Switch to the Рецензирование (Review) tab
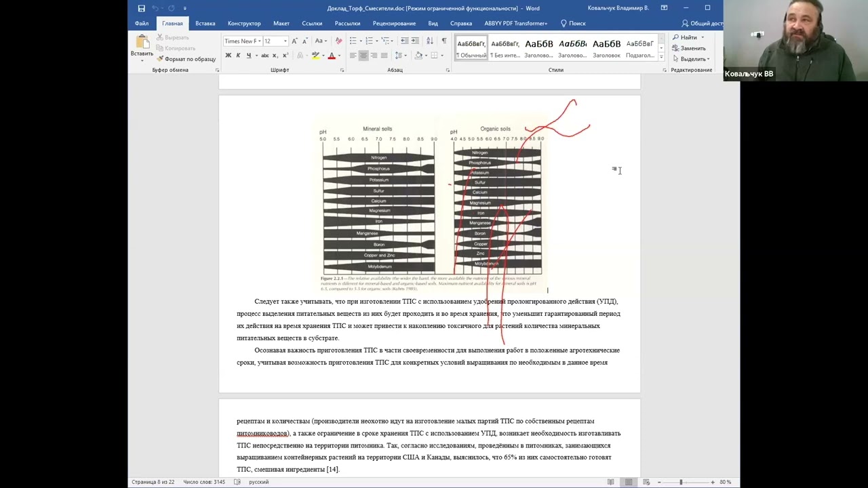The image size is (868, 488). pyautogui.click(x=394, y=23)
